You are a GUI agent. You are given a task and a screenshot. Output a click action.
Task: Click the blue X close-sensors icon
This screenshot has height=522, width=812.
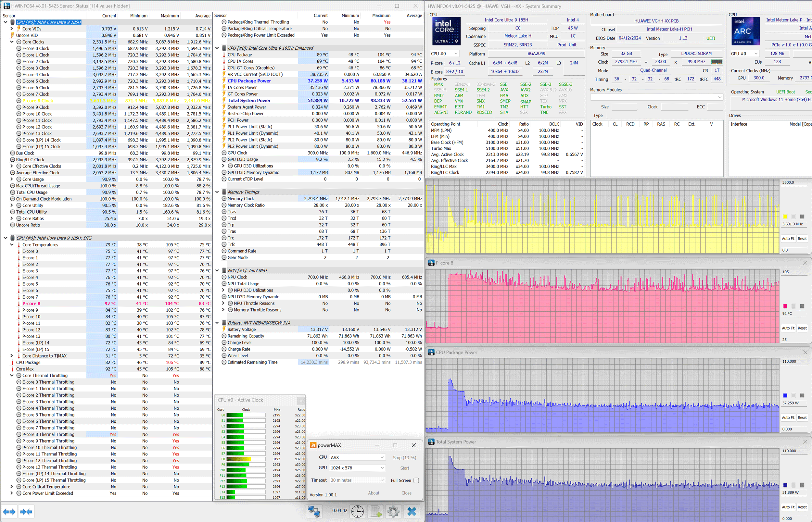coord(412,511)
